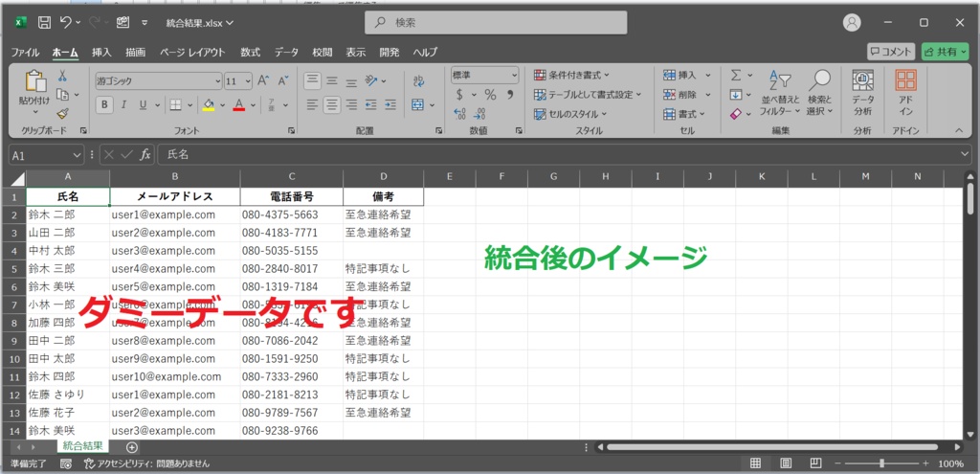The height and width of the screenshot is (474, 980).
Task: Adjust the zoom slider in status bar
Action: pyautogui.click(x=881, y=464)
